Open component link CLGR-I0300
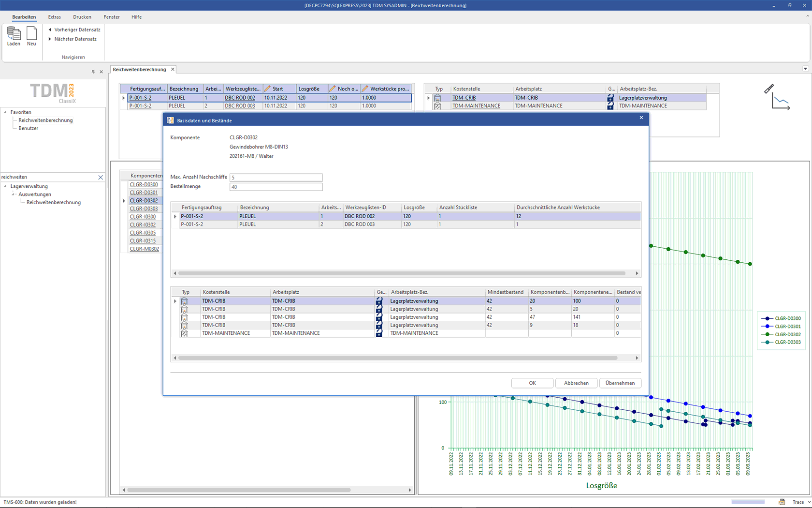The width and height of the screenshot is (812, 508). [x=143, y=217]
